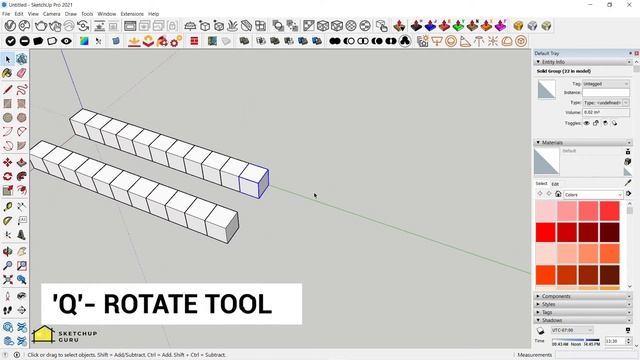Toggle Entity Info hidden eye toggle
This screenshot has width=640, height=360.
(x=587, y=123)
